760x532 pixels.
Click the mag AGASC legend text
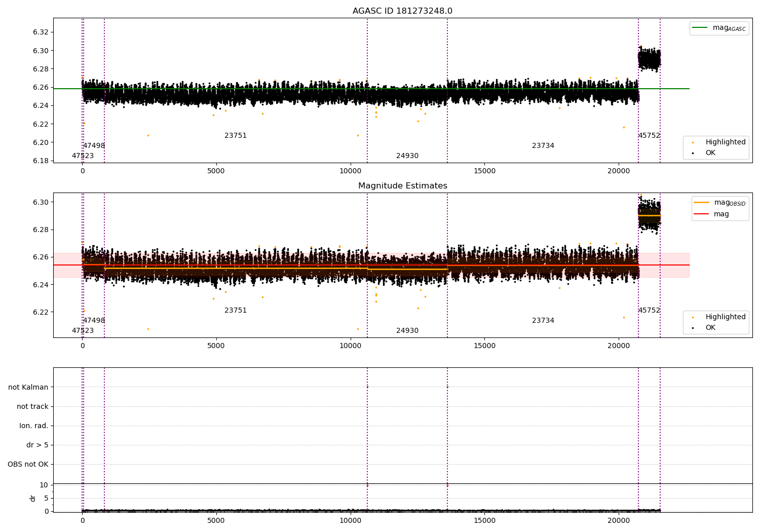pyautogui.click(x=729, y=28)
